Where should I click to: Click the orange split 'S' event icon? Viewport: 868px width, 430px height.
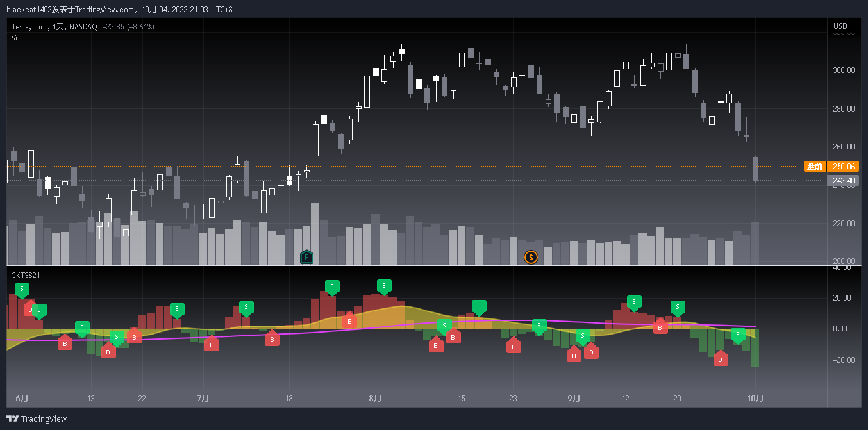(531, 258)
